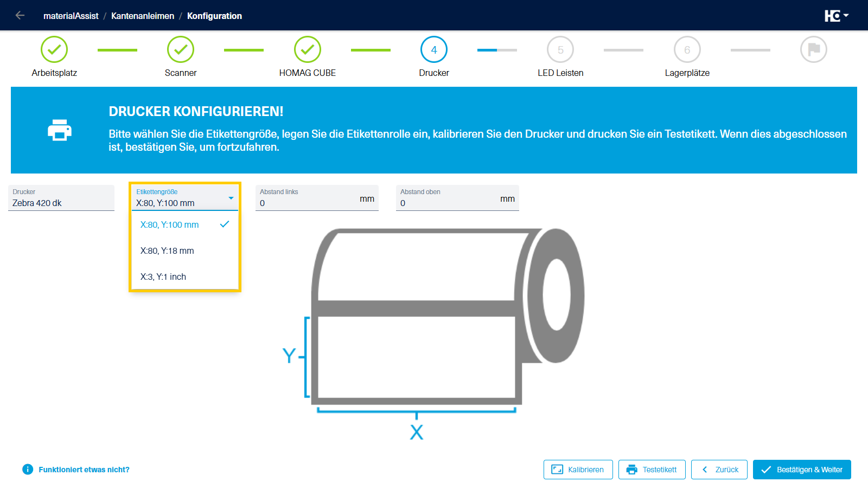Click Bestätigen & Weiter button

click(802, 470)
